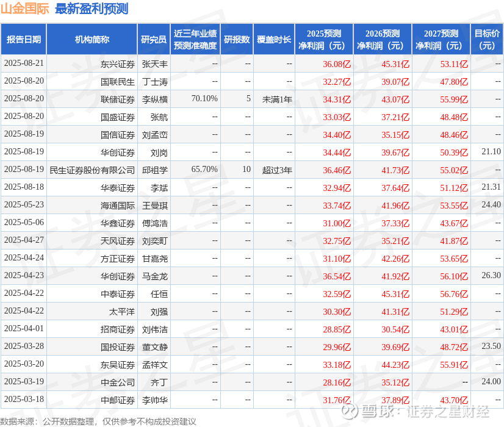504x427 pixels.
Task: Click analyst name 李帅华
Action: (x=155, y=400)
